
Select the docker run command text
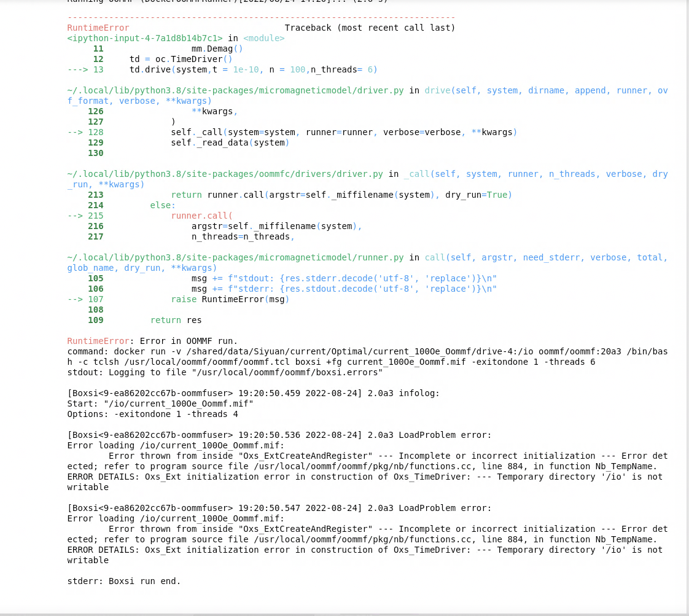(307, 351)
